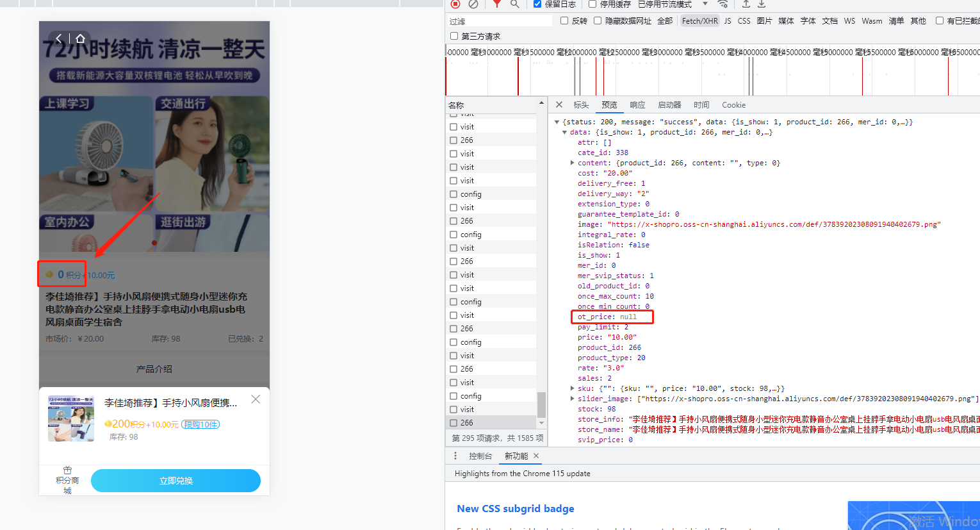Viewport: 980px width, 530px height.
Task: Open the network search magnifier
Action: 514,4
